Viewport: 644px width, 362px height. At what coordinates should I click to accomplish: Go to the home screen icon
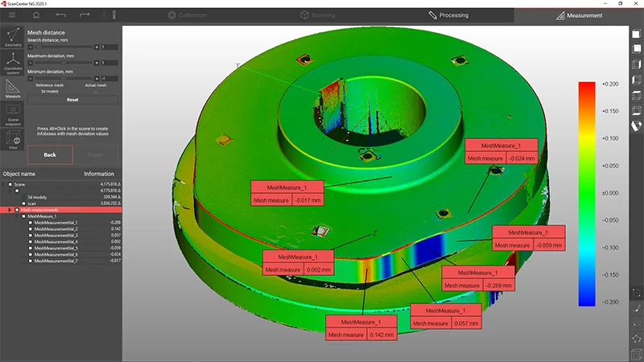(x=36, y=15)
